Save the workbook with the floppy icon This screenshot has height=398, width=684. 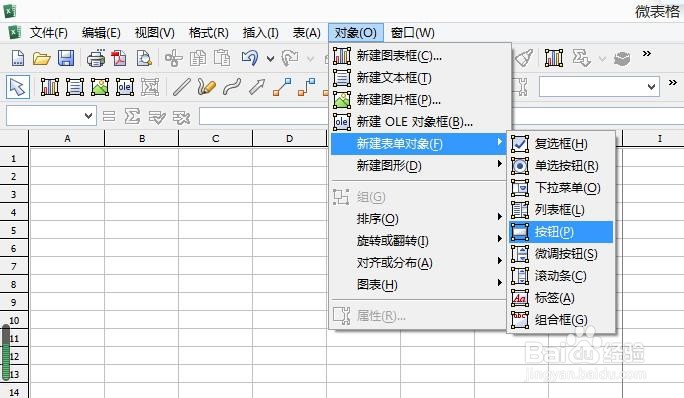[x=66, y=58]
